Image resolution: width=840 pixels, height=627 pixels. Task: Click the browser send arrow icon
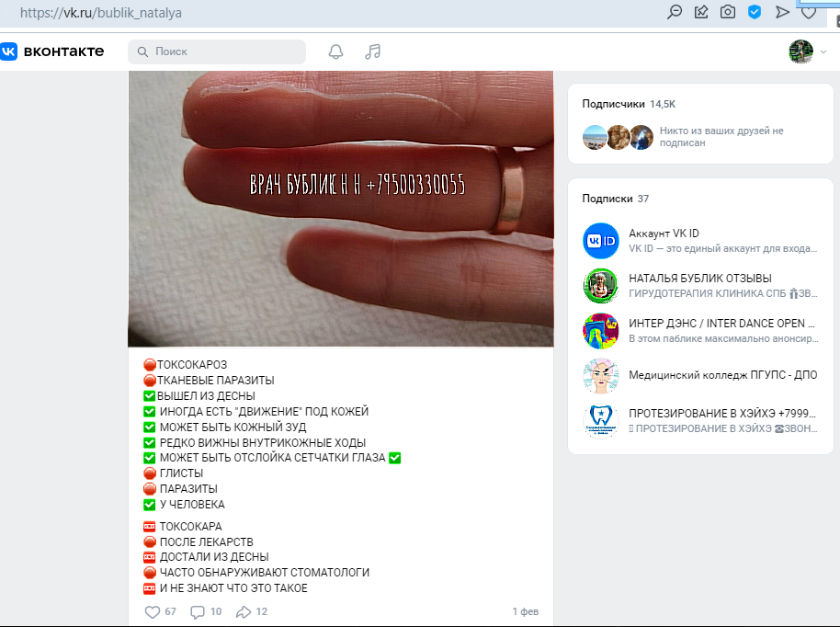782,12
